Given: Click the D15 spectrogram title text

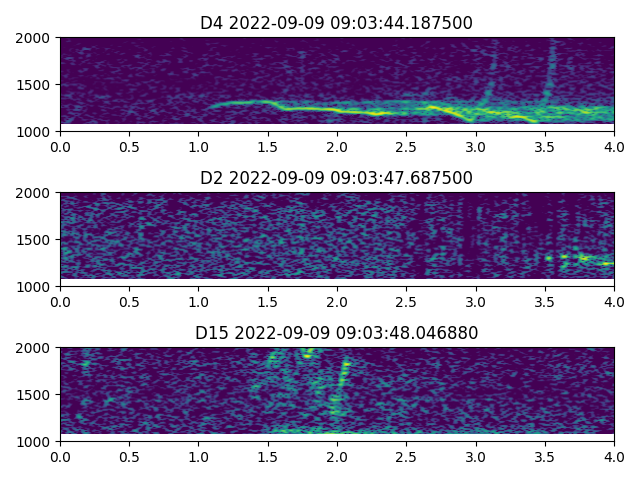Looking at the screenshot, I should [336, 332].
